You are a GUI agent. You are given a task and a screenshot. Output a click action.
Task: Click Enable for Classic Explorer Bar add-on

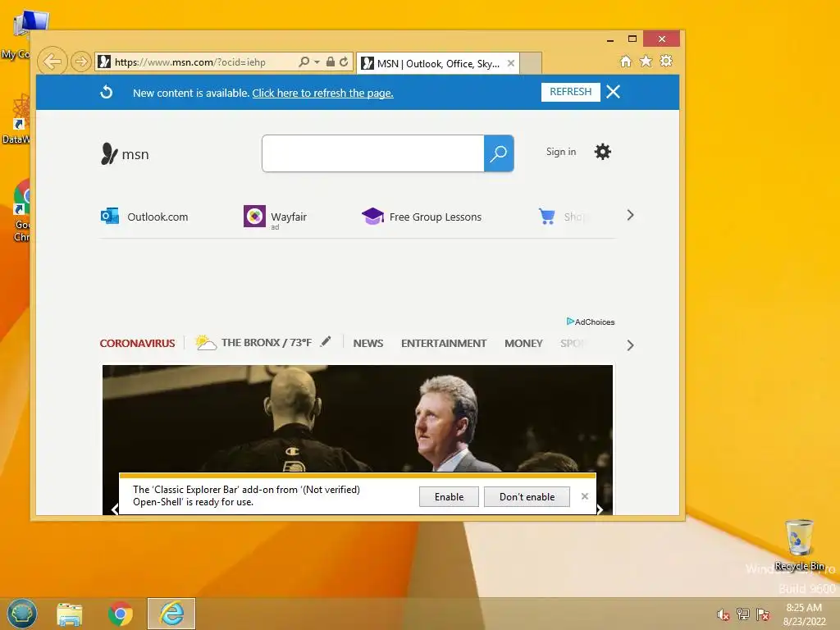pos(449,496)
